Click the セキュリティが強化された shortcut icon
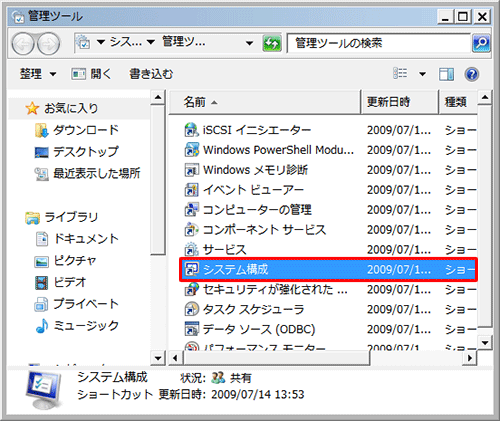This screenshot has width=500, height=421. click(x=192, y=289)
